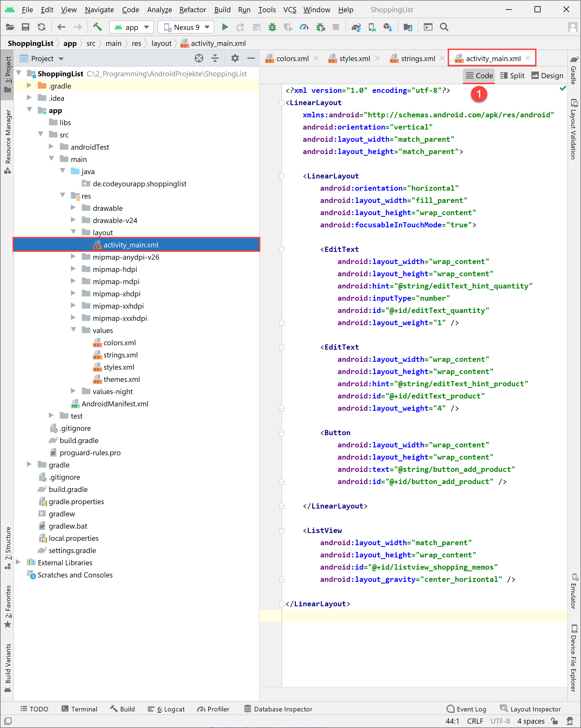Open the Analyze menu
The height and width of the screenshot is (728, 581).
[x=159, y=10]
